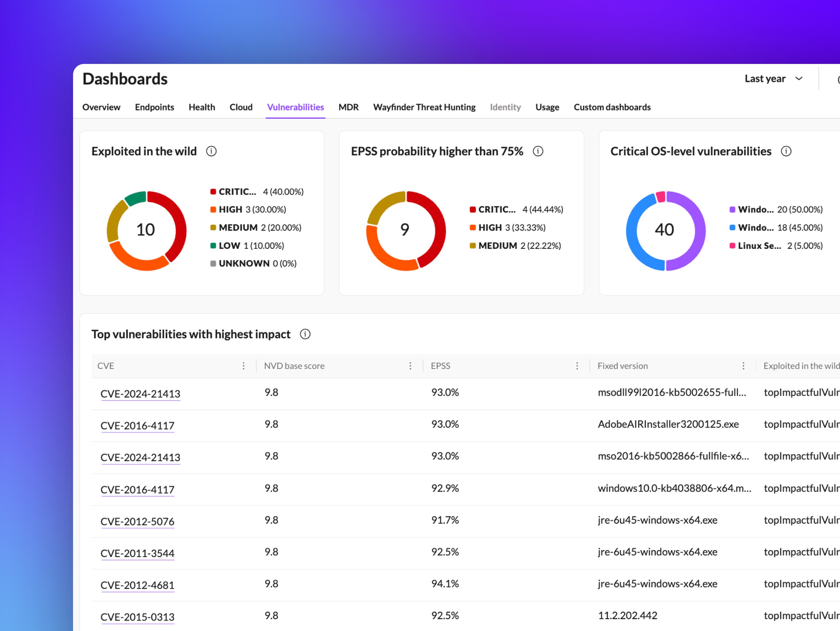Image resolution: width=840 pixels, height=631 pixels.
Task: Click MEDIUM swatch in EPSS legend
Action: point(473,246)
